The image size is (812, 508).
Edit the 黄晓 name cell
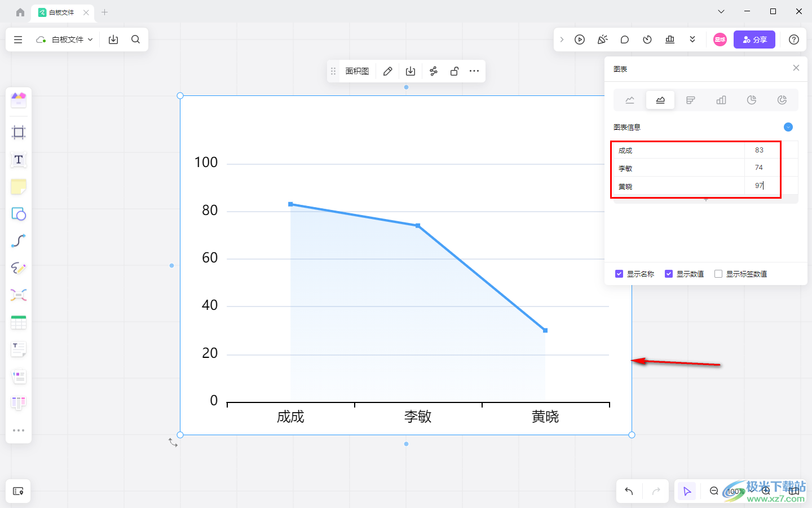click(679, 186)
